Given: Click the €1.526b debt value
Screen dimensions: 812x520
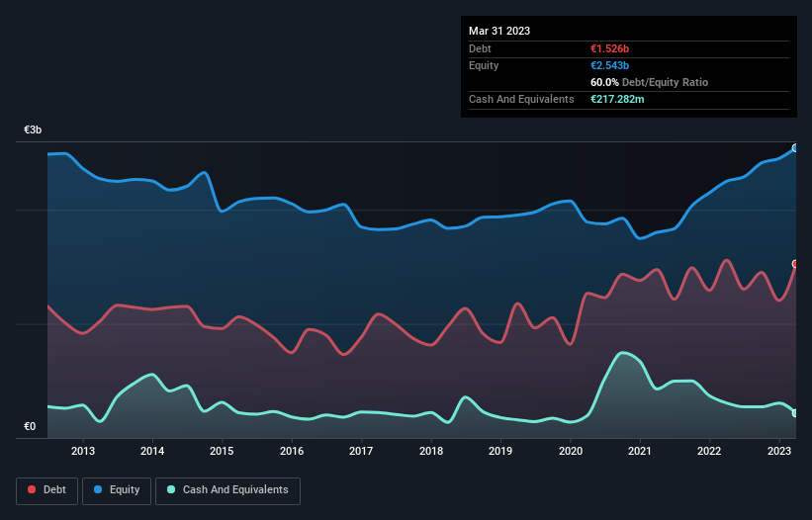Looking at the screenshot, I should (x=609, y=48).
